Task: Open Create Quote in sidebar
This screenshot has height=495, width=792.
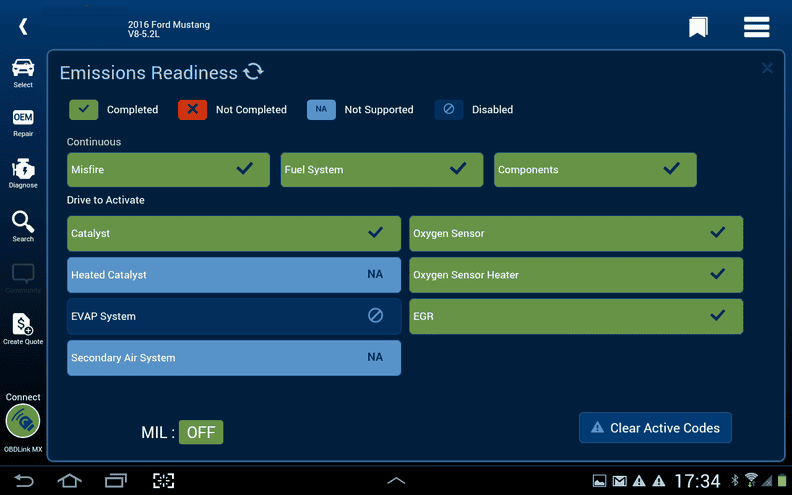Action: (x=23, y=329)
